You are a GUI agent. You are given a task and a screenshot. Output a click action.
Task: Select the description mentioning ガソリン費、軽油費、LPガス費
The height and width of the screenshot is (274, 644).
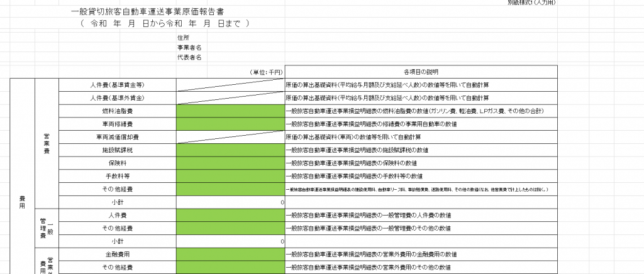421,111
